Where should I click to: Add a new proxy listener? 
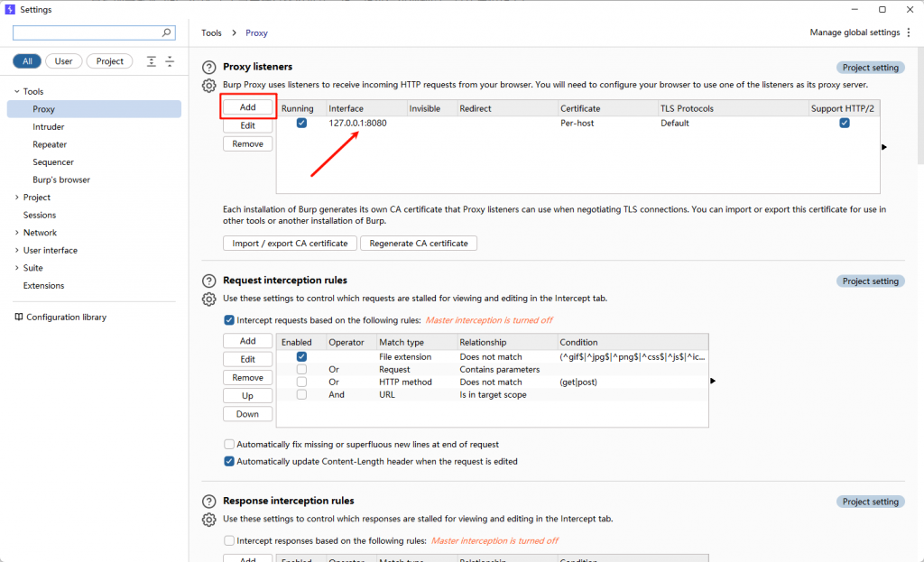[247, 107]
